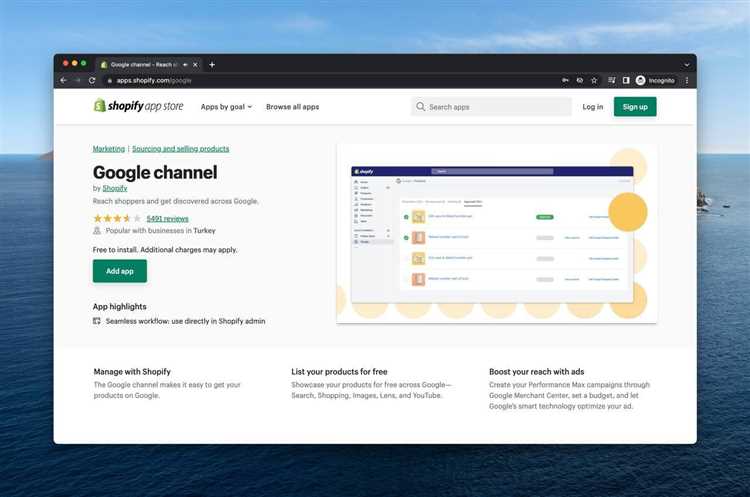The image size is (750, 497).
Task: Expand the tab search chevron
Action: click(x=687, y=65)
